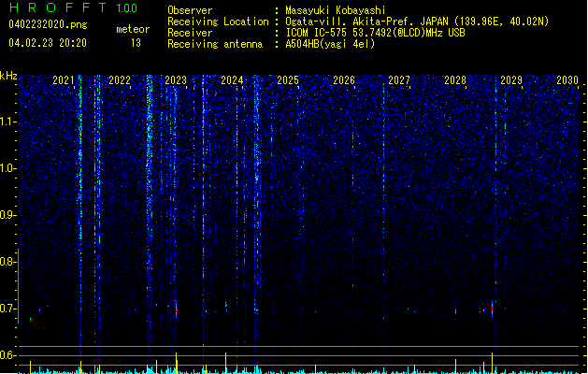Click the kHz axis unit label
The height and width of the screenshot is (374, 588).
point(8,76)
